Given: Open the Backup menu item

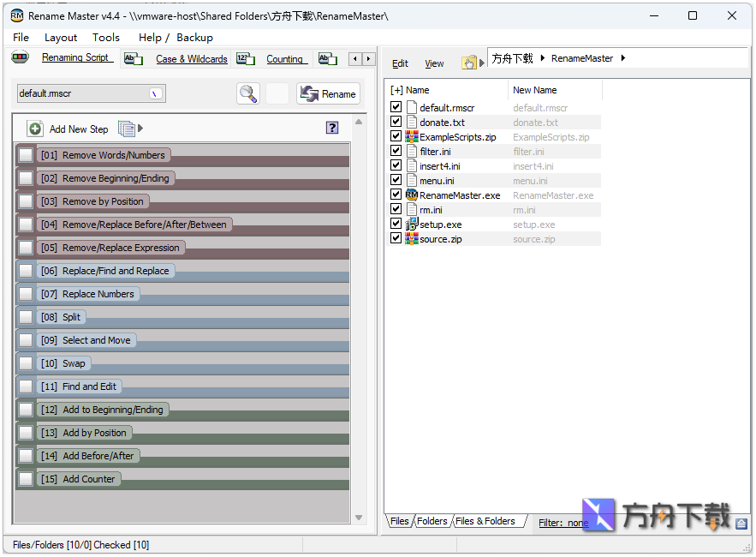Looking at the screenshot, I should 194,38.
